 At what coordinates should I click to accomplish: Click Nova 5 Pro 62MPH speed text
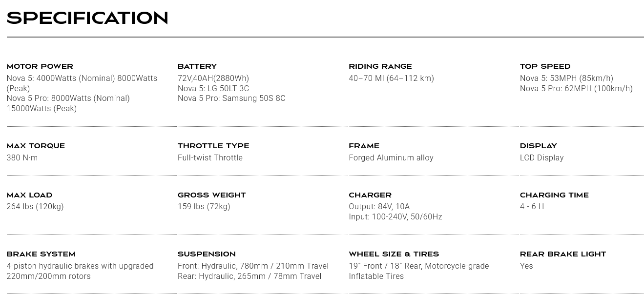click(576, 88)
